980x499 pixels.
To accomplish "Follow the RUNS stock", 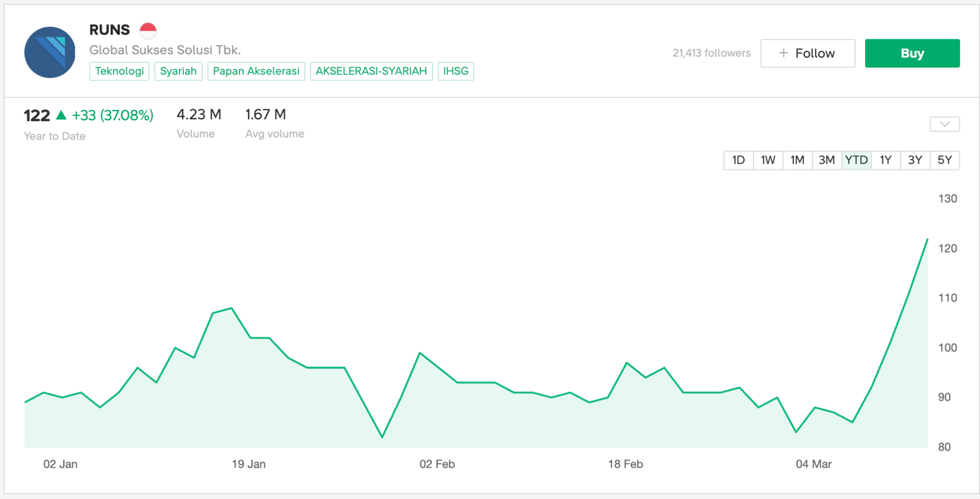I will pyautogui.click(x=808, y=53).
